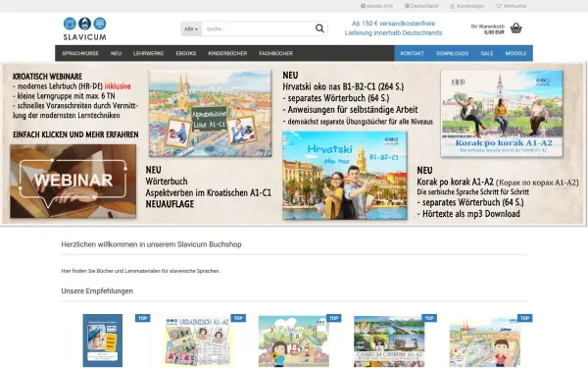This screenshot has width=588, height=368.
Task: Open the EBOOKS menu
Action: pos(186,53)
